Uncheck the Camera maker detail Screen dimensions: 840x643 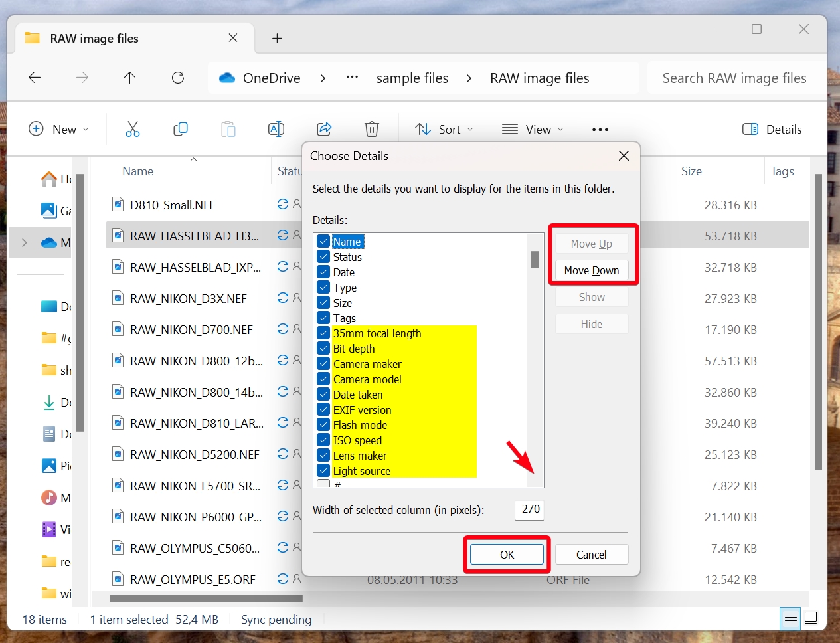(323, 364)
